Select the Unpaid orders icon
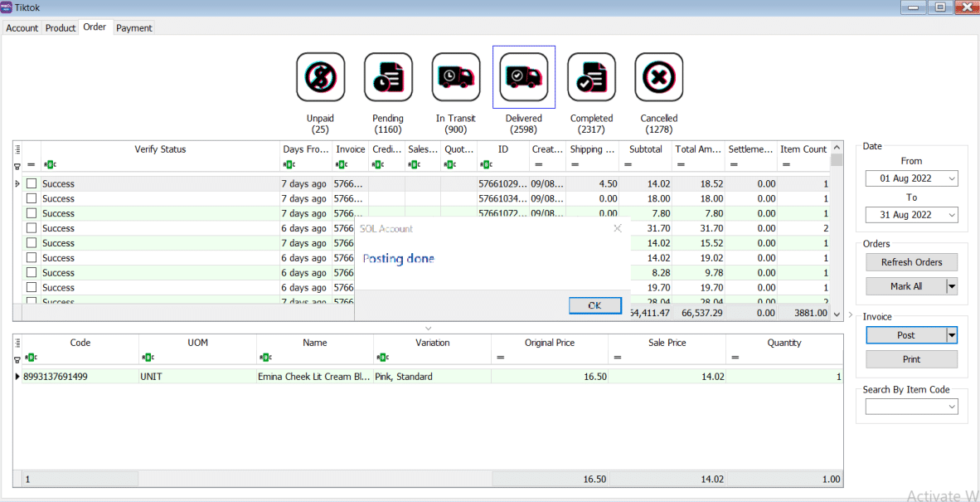Viewport: 980px width, 502px height. [320, 77]
